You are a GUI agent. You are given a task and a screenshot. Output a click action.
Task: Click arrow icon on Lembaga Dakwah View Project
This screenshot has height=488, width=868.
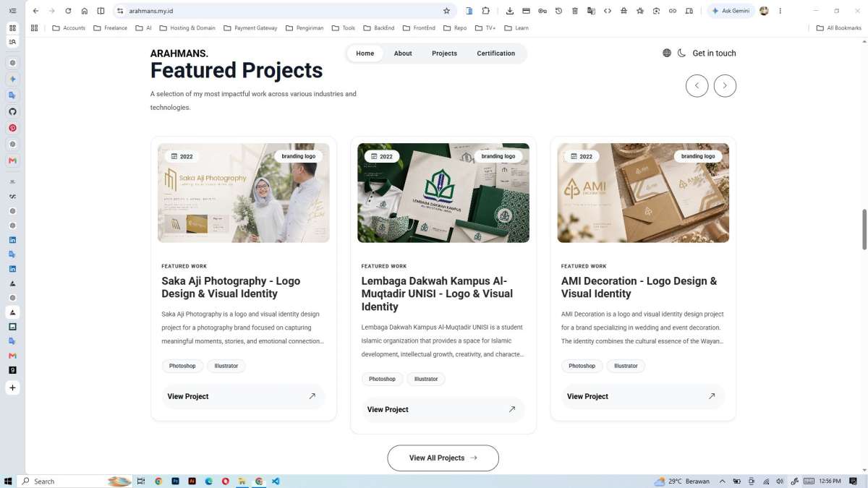pos(511,409)
